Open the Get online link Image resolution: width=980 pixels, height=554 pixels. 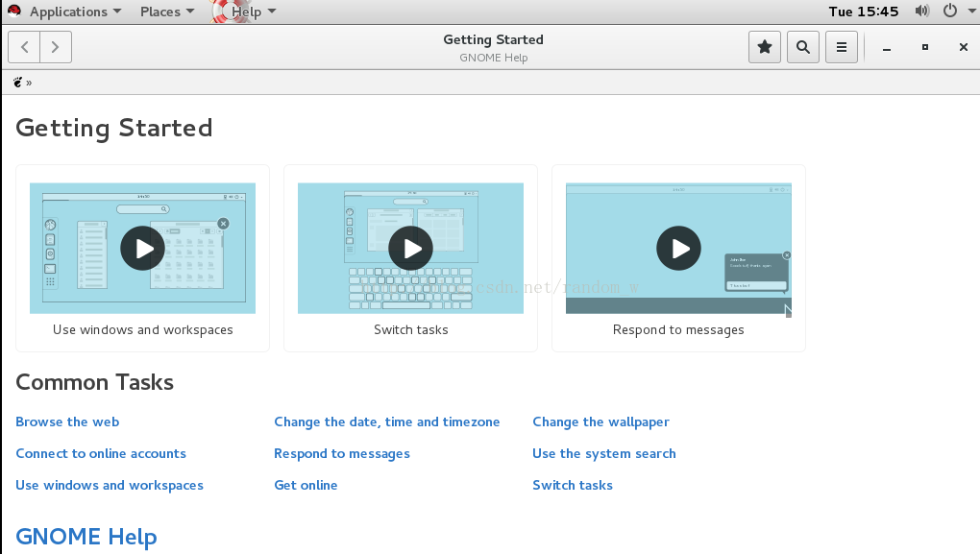click(306, 485)
